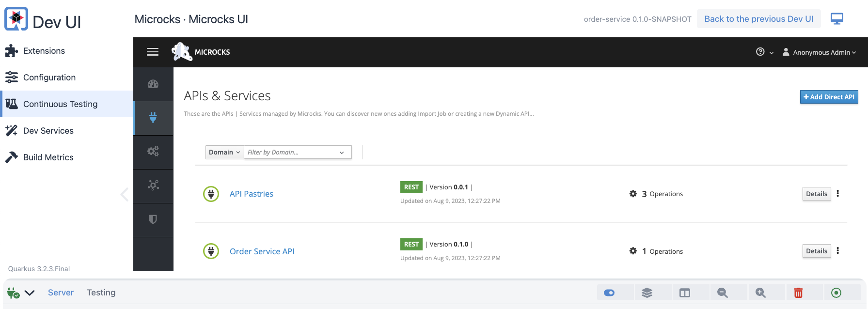
Task: Click the Microcks logo
Action: (x=201, y=52)
